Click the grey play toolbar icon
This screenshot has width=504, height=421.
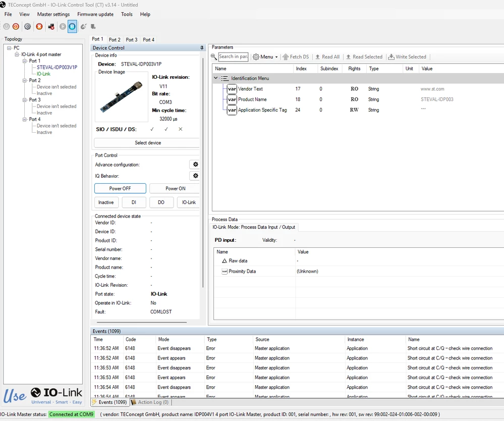click(x=63, y=26)
